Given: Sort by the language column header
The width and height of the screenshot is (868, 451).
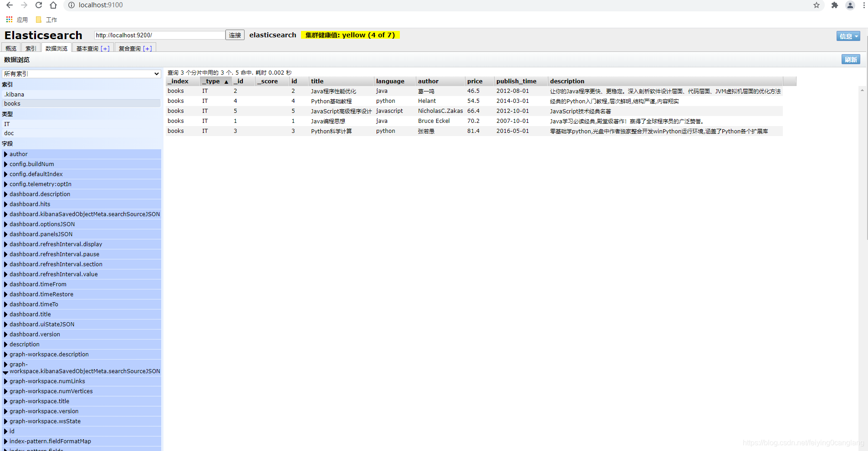Looking at the screenshot, I should (395, 81).
